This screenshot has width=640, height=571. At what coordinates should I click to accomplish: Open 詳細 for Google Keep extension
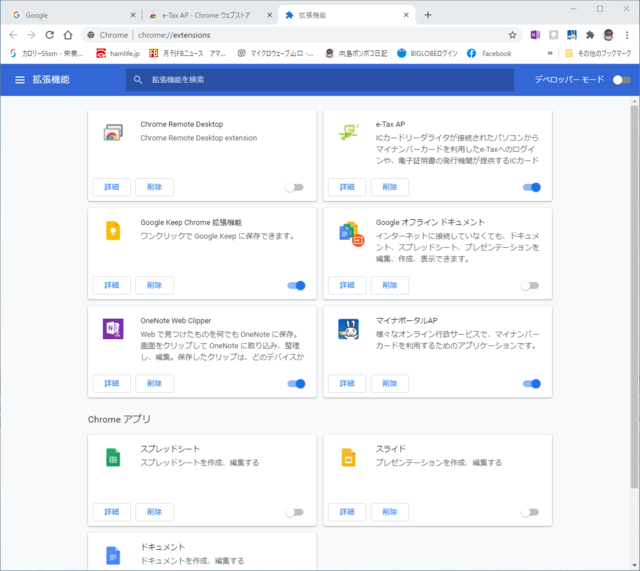point(111,285)
